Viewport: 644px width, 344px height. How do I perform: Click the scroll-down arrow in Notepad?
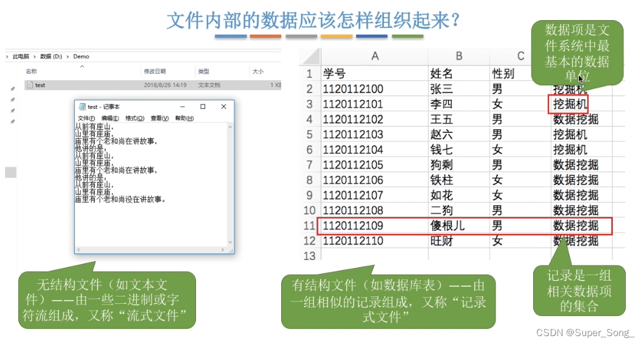point(230,242)
